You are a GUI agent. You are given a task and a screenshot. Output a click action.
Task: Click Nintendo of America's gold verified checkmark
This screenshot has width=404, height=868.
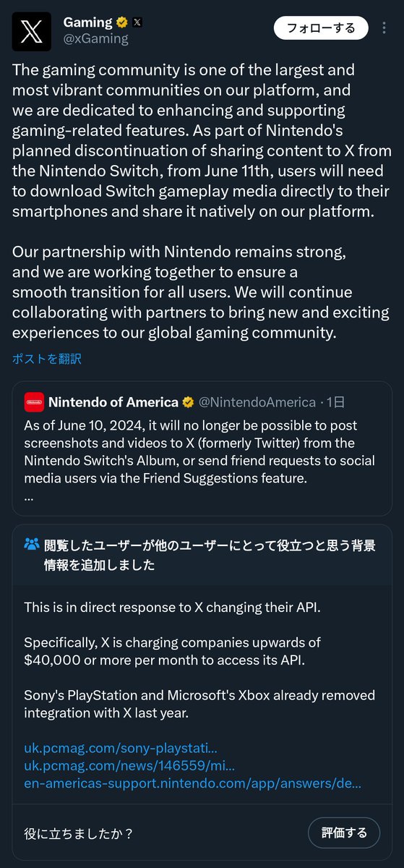point(187,401)
